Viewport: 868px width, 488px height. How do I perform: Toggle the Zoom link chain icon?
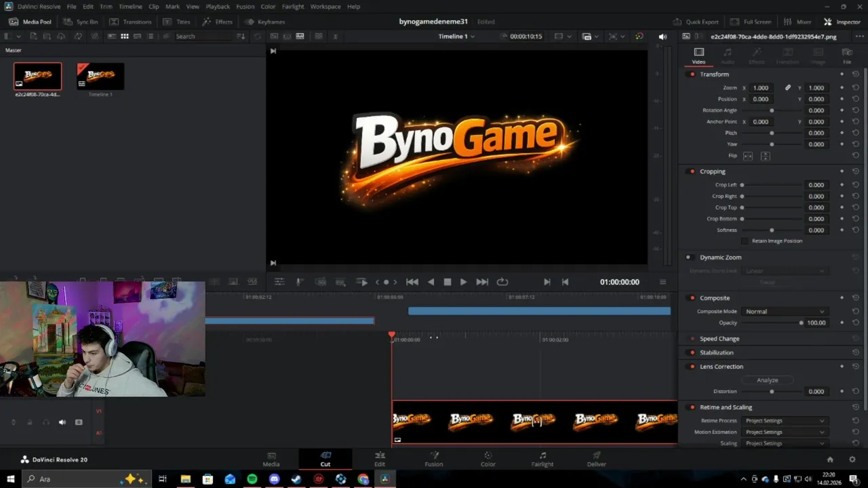[788, 87]
